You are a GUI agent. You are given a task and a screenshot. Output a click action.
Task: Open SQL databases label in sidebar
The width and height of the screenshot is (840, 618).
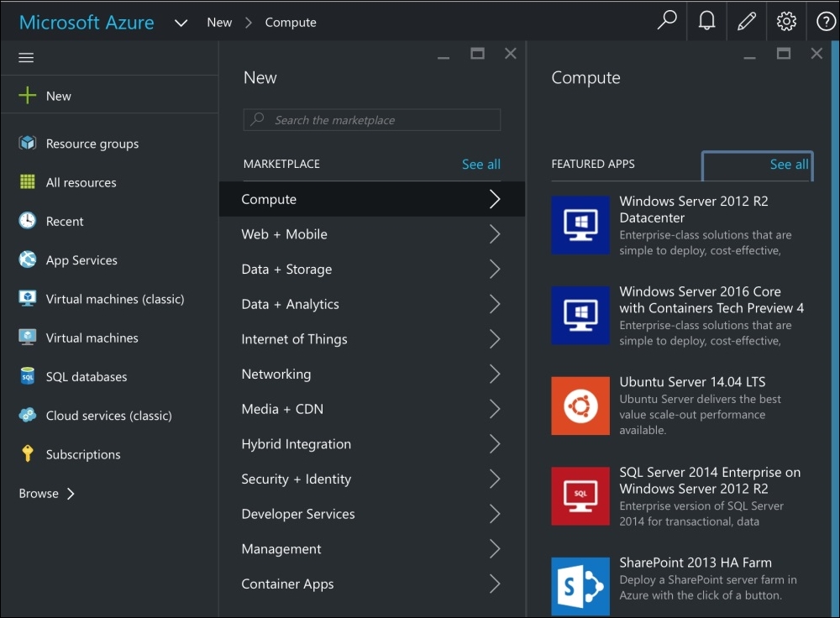point(87,377)
